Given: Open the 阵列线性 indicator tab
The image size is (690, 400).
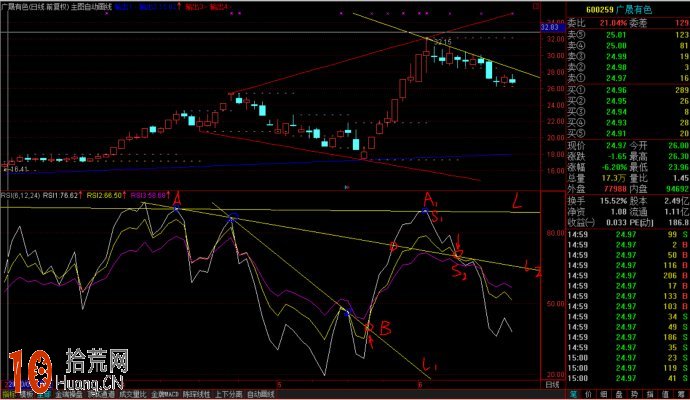Looking at the screenshot, I should (196, 394).
